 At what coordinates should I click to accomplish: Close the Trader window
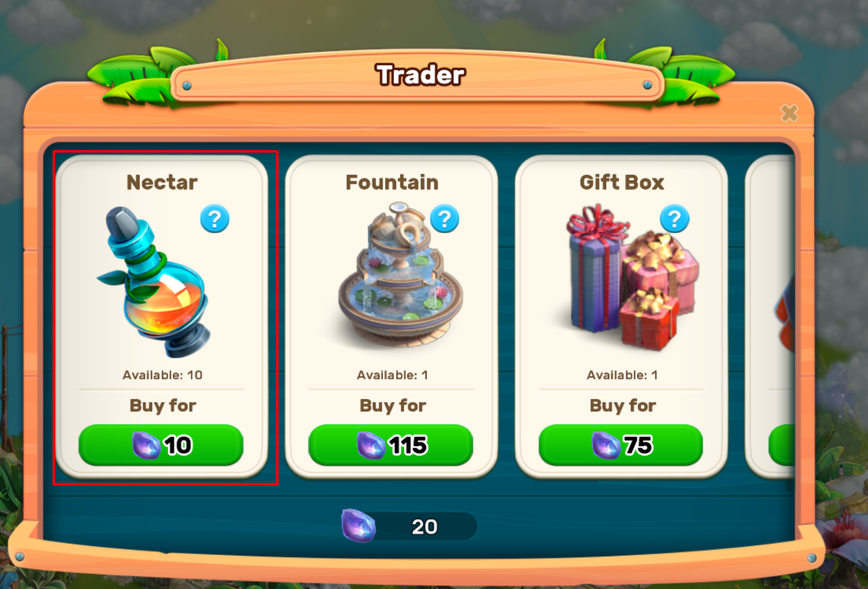789,113
